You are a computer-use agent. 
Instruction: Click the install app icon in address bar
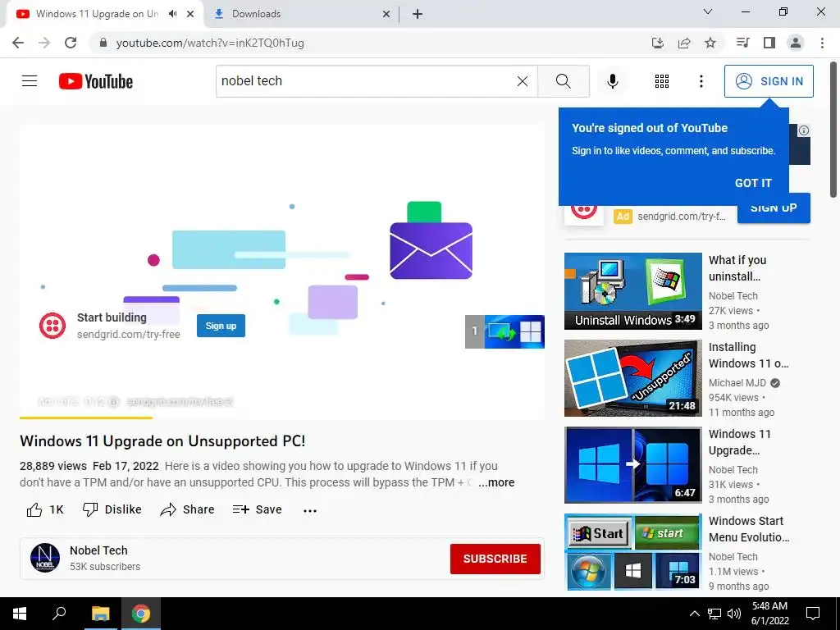point(657,43)
